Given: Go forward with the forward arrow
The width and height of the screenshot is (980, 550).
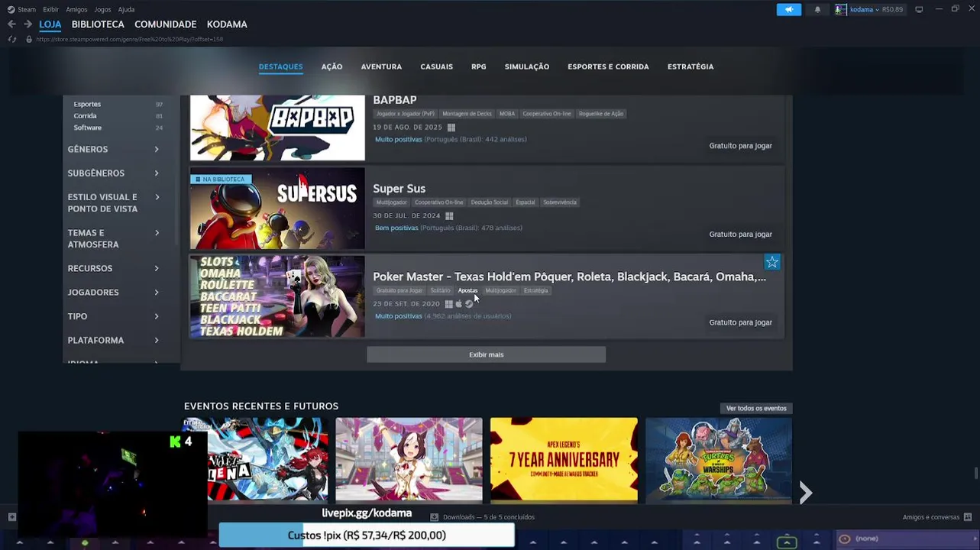Looking at the screenshot, I should [27, 24].
